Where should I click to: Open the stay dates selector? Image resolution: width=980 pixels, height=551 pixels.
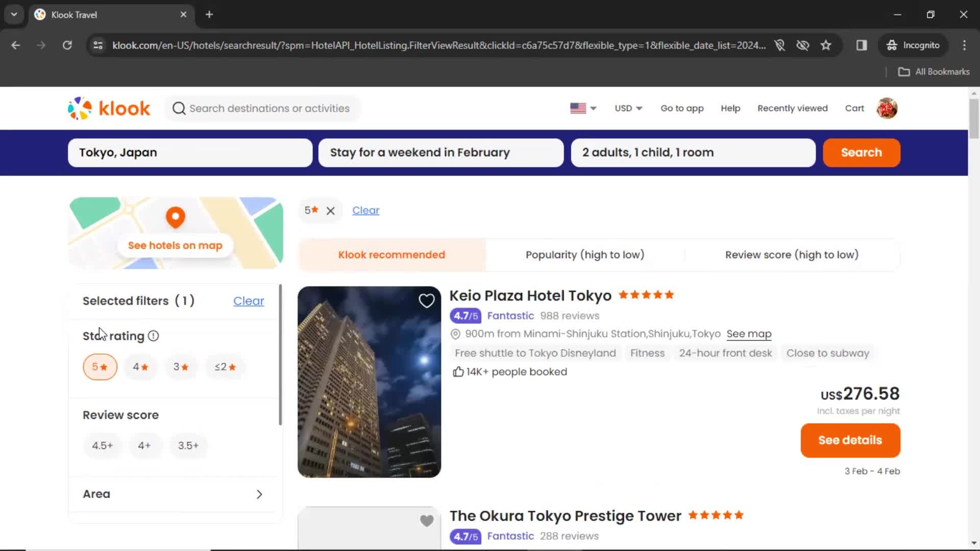[x=441, y=153]
